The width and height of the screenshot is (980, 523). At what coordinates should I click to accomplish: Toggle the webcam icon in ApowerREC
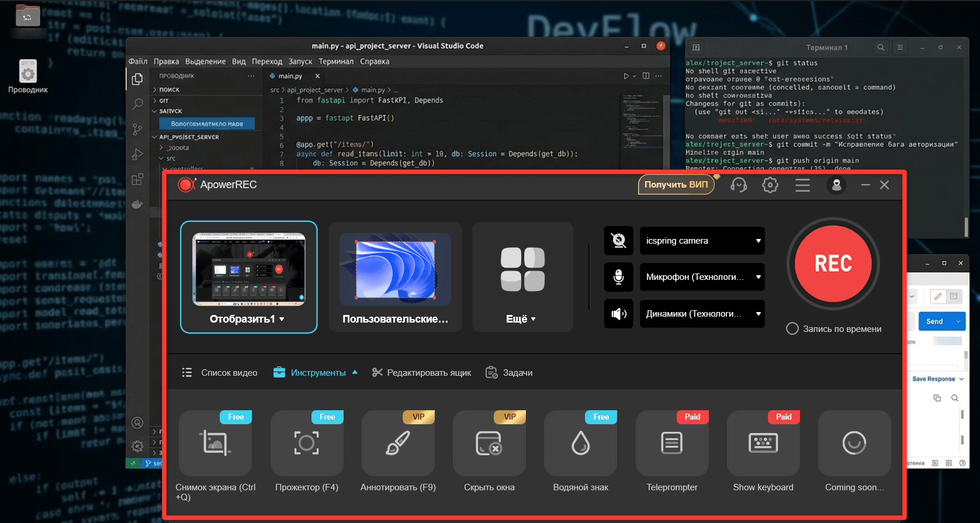(x=618, y=241)
